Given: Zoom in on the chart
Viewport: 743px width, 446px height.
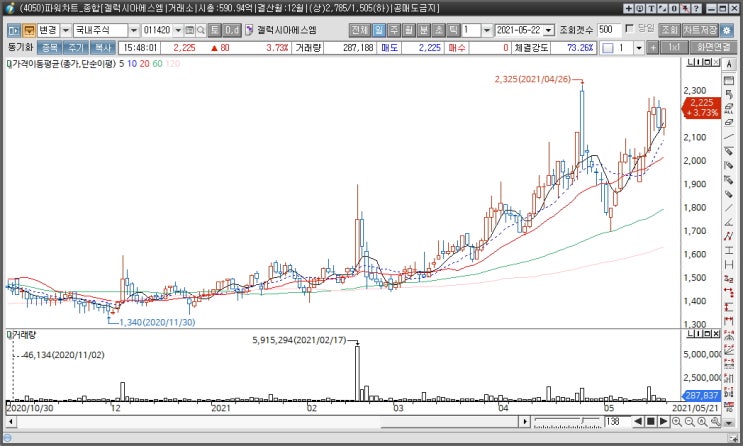Looking at the screenshot, I should coord(677,422).
